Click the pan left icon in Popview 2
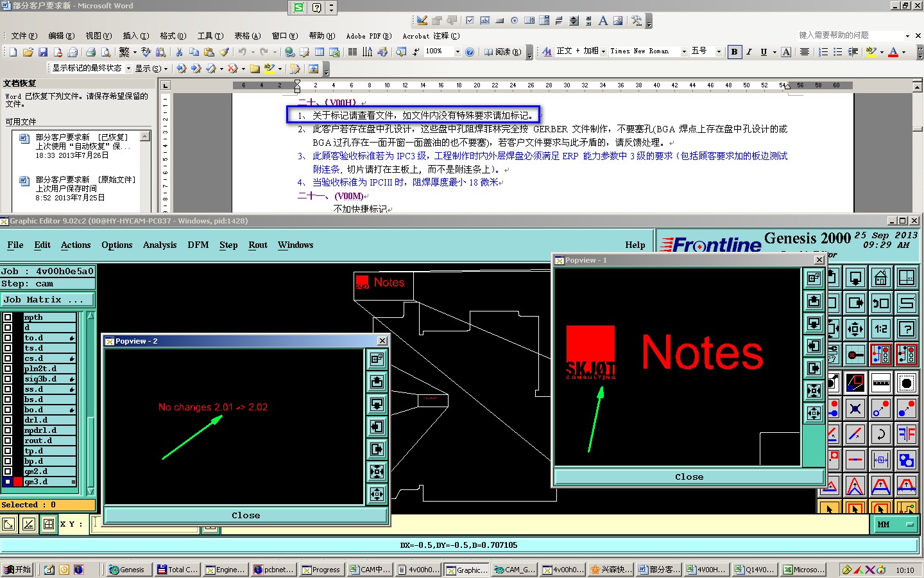This screenshot has height=578, width=924. [x=377, y=427]
